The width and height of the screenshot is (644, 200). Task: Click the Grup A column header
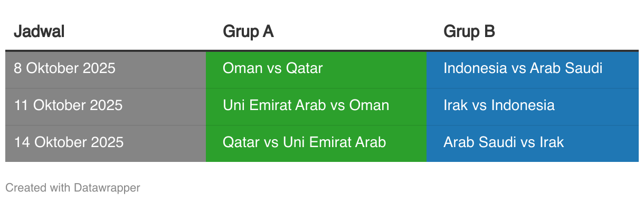click(x=248, y=31)
